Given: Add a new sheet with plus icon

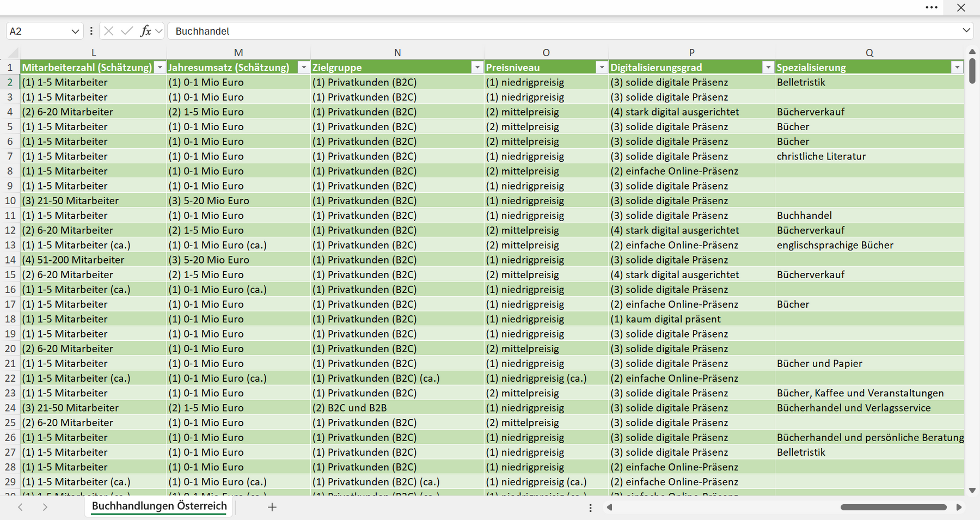Looking at the screenshot, I should click(272, 507).
